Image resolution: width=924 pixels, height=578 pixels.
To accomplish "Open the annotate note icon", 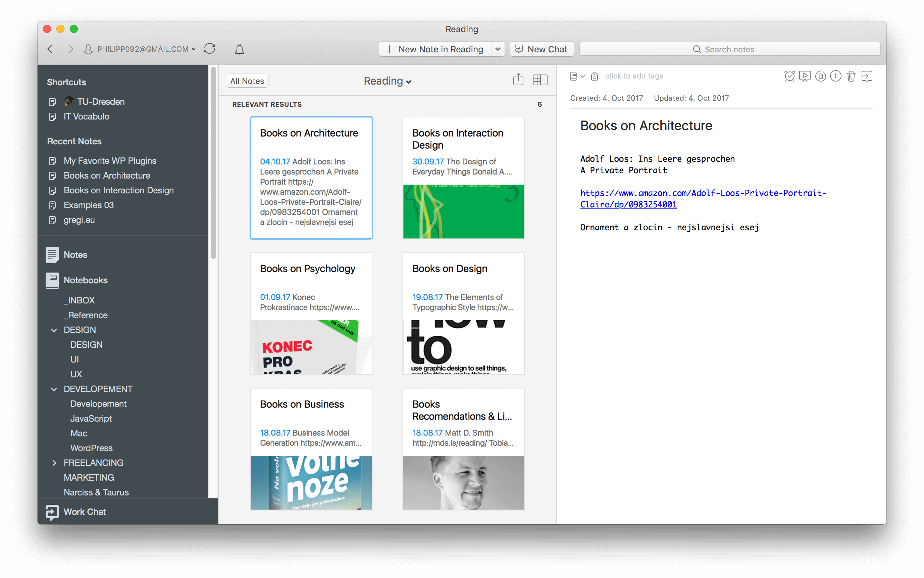I will (820, 76).
